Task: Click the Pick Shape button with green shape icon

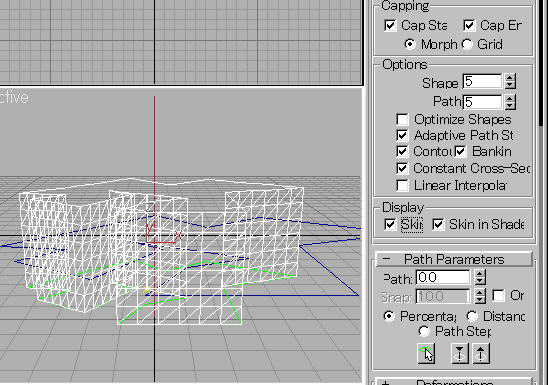Action: [426, 354]
